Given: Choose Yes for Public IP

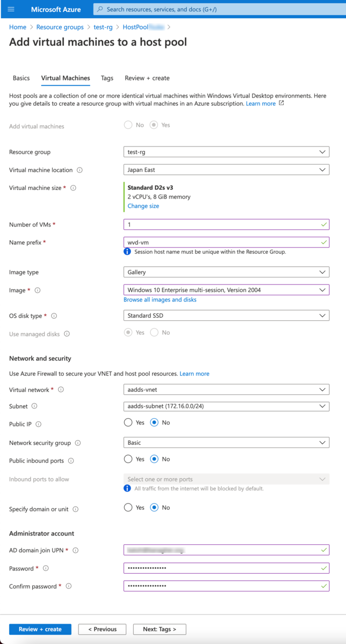Looking at the screenshot, I should pos(128,423).
